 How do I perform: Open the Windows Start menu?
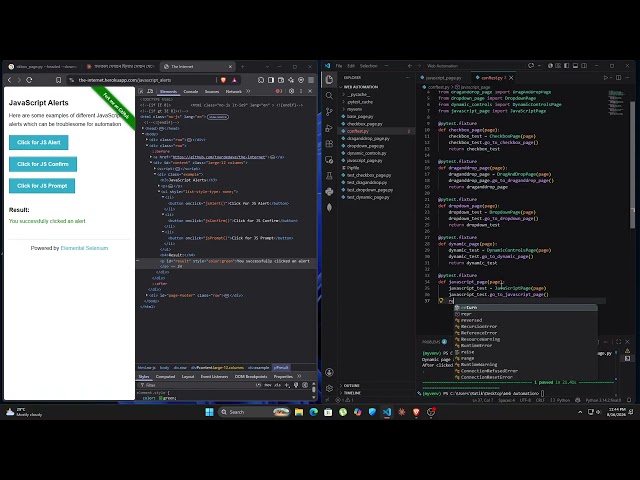(x=209, y=412)
